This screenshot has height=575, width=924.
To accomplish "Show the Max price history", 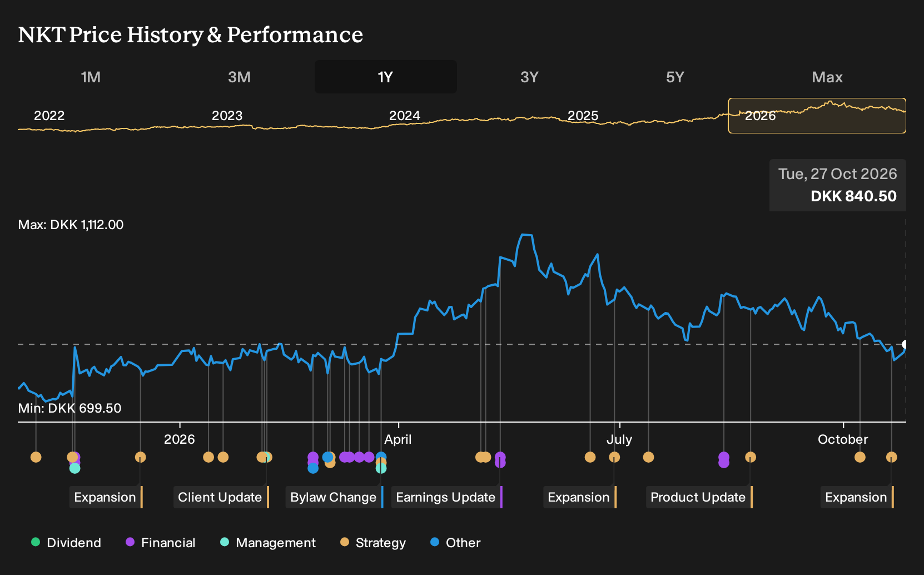I will [827, 77].
